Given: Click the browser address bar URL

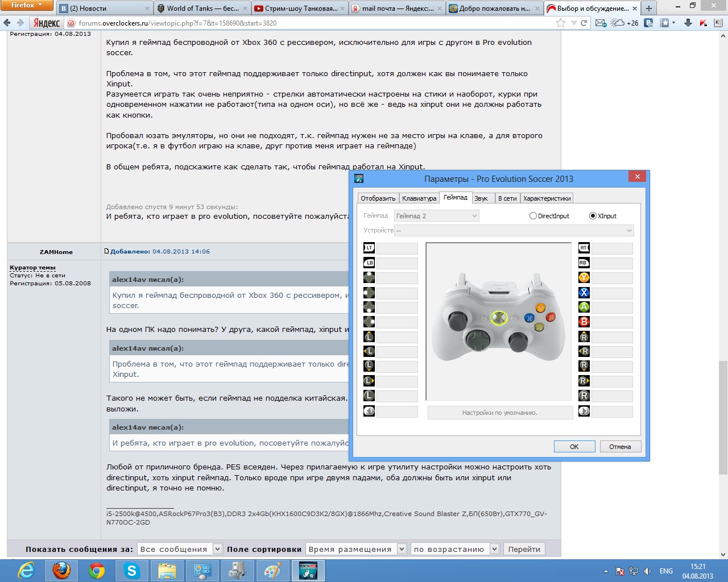Looking at the screenshot, I should [x=177, y=23].
